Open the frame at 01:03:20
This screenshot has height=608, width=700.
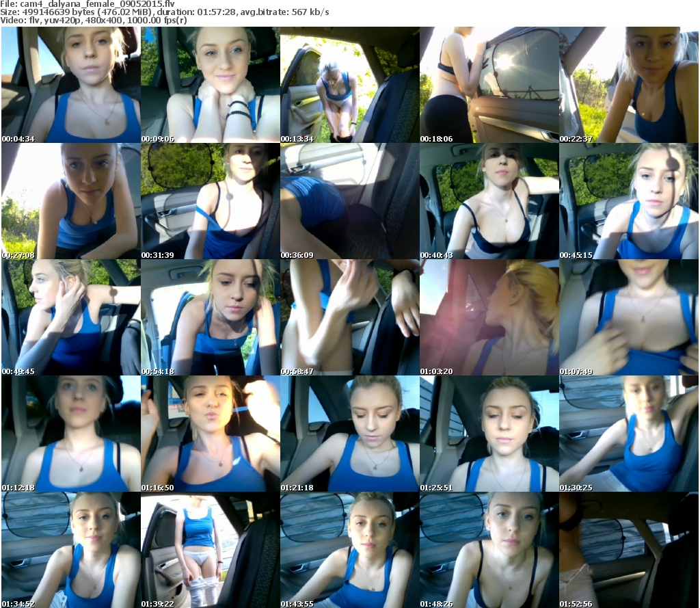489,317
